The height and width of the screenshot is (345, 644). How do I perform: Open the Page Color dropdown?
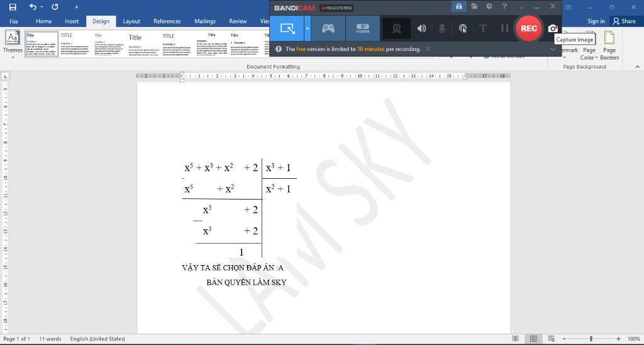[589, 45]
